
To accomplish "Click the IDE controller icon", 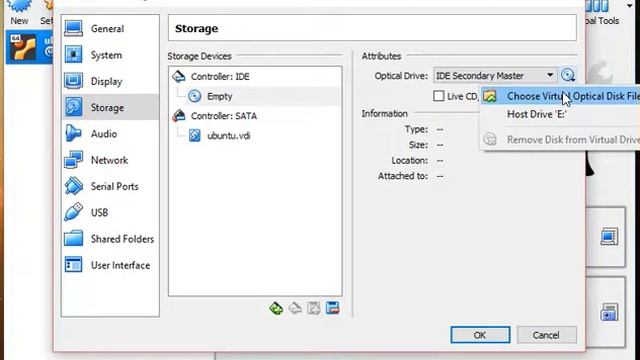I will (179, 76).
